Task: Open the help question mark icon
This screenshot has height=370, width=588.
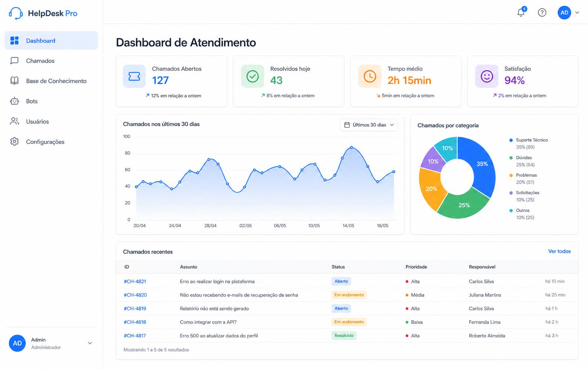Action: click(x=542, y=13)
